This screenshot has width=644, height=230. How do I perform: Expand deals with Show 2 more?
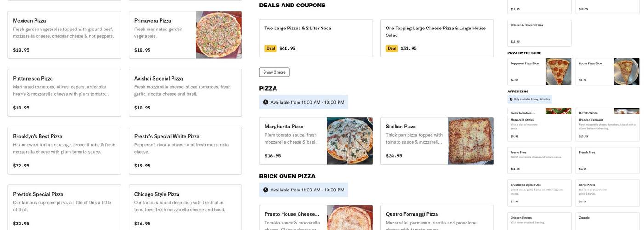274,72
